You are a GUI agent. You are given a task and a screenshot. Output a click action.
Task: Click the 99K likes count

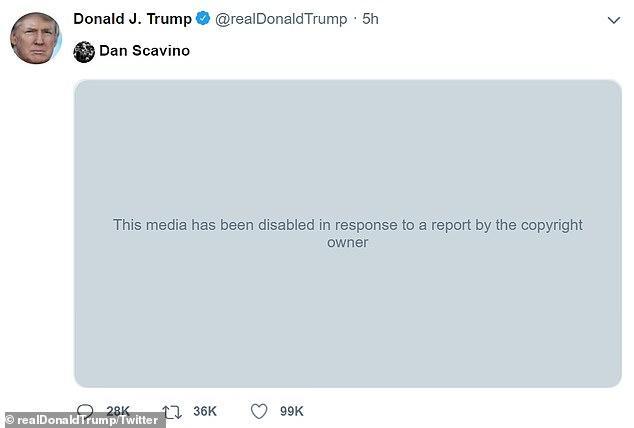[292, 411]
